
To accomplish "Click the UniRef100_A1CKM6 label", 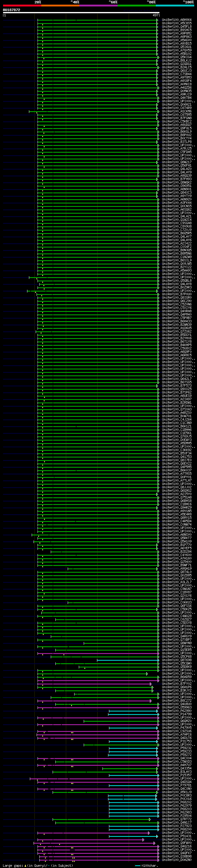I will (x=176, y=111).
